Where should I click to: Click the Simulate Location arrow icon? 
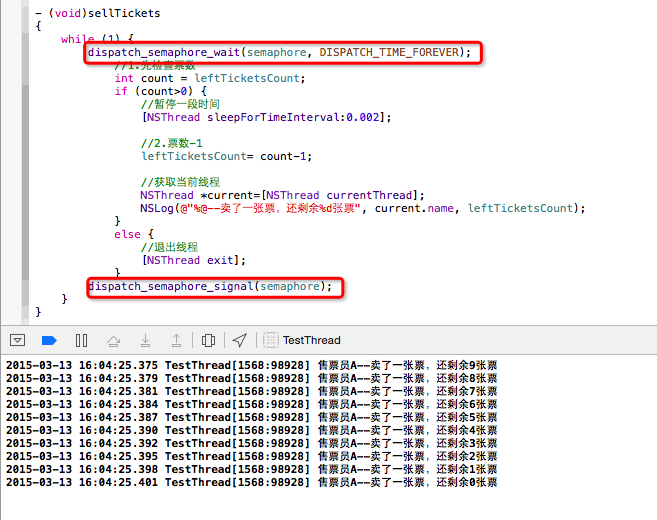point(239,340)
